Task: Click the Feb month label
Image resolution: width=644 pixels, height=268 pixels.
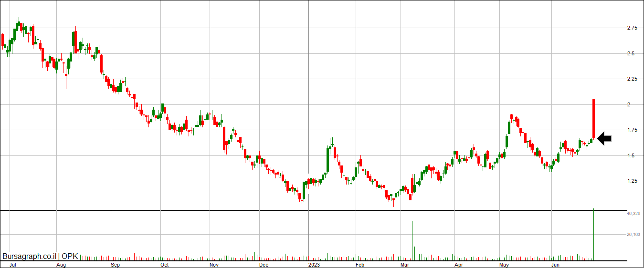Action: [x=360, y=264]
